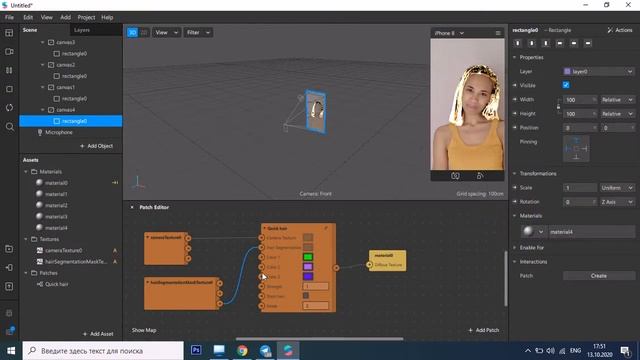Click the fourth align icon in inspector
Screen dimensions: 640x360
560,43
